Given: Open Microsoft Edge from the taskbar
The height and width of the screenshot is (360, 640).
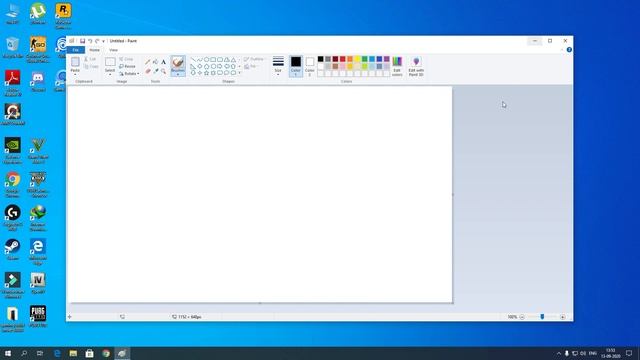Looking at the screenshot, I should (x=57, y=353).
